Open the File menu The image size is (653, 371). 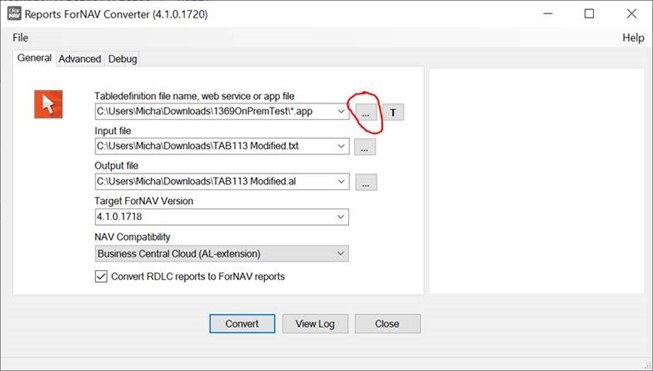point(20,38)
